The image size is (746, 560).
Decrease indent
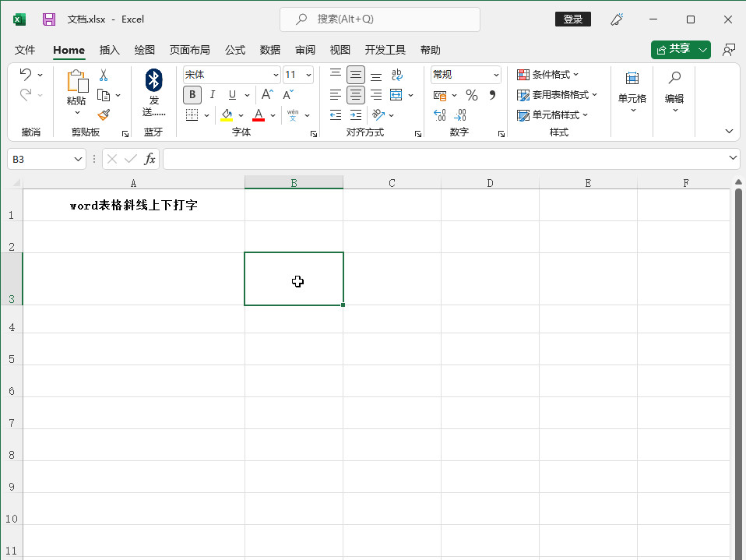(336, 114)
